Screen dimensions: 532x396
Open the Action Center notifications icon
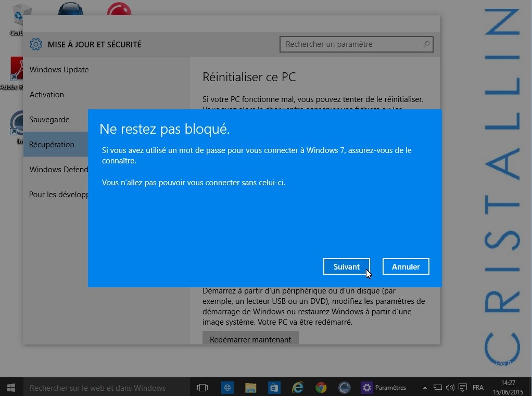point(462,388)
